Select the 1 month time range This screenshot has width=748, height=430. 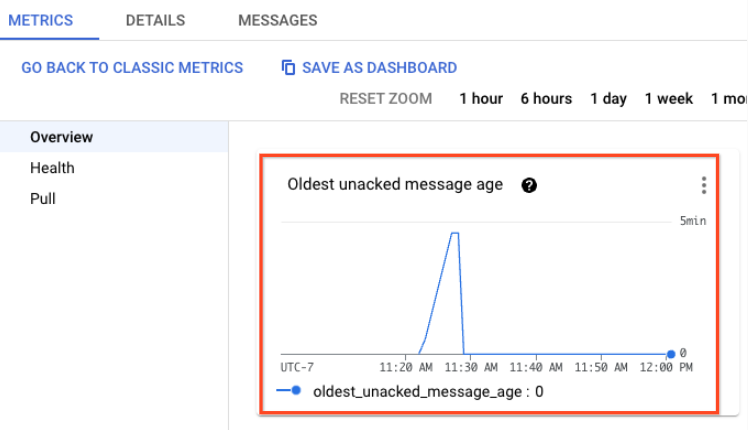coord(728,98)
